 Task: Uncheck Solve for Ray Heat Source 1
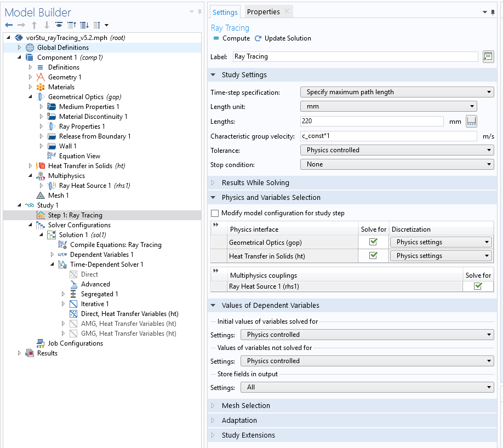pyautogui.click(x=478, y=286)
